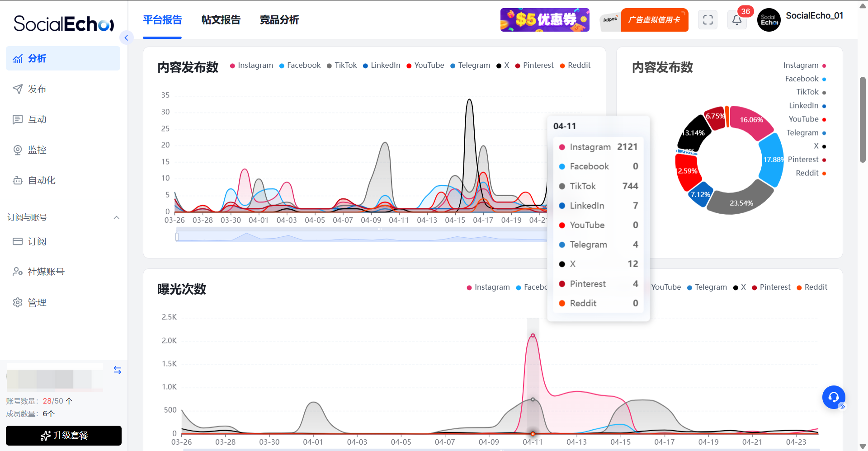Toggle Instagram in the 曝光次数 legend
This screenshot has width=868, height=451.
point(488,287)
